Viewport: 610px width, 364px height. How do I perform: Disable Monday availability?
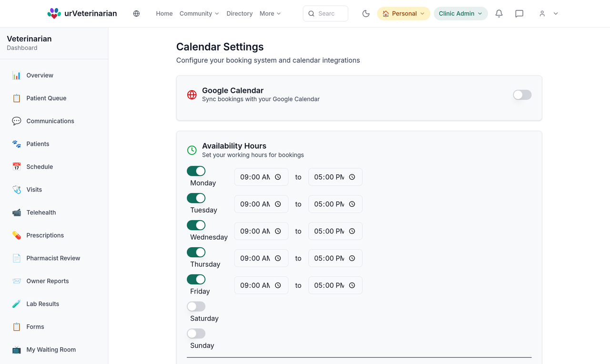click(x=196, y=171)
